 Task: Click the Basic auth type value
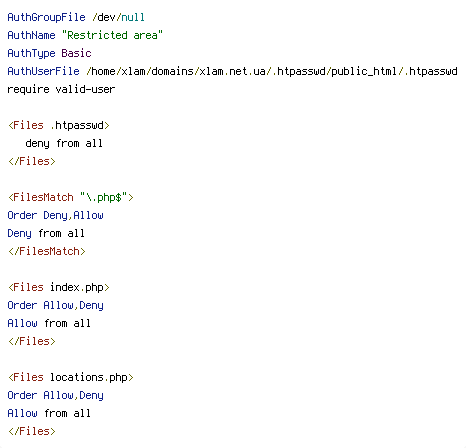76,53
